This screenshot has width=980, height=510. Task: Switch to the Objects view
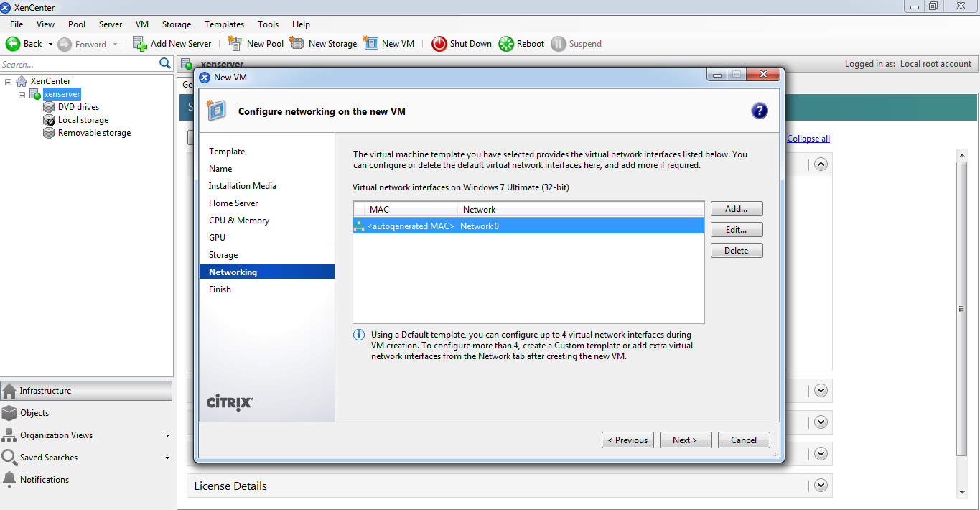tap(87, 413)
